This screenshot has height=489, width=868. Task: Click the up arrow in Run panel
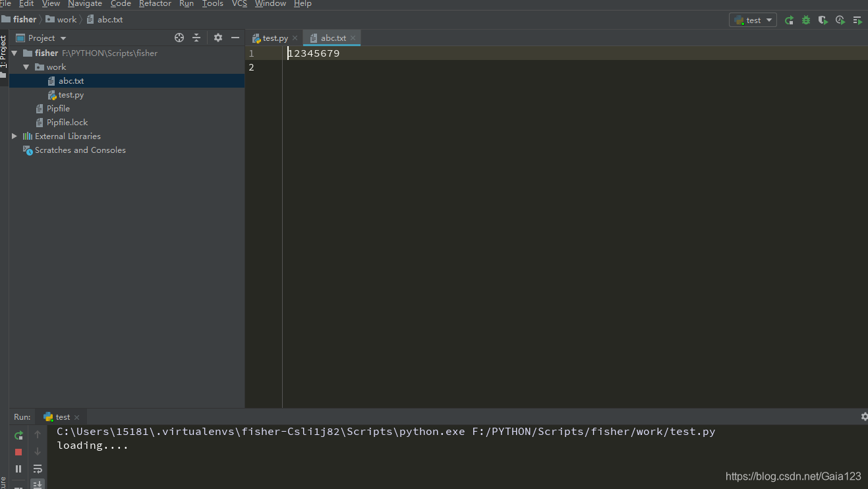(38, 435)
